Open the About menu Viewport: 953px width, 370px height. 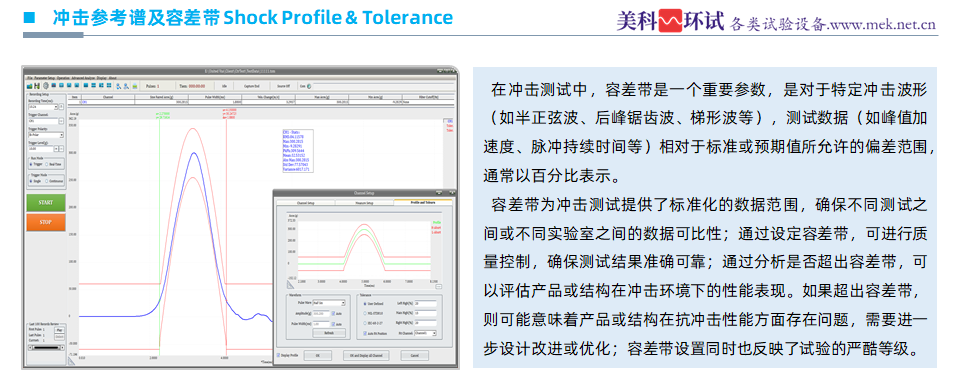coord(112,78)
